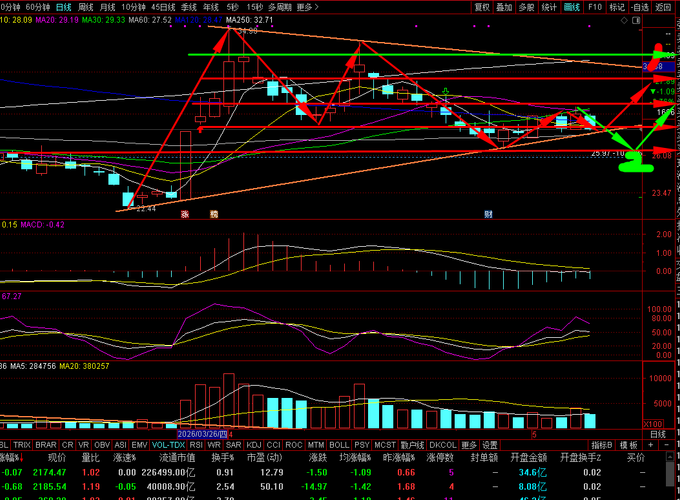Expand 更多 timeframe options
The height and width of the screenshot is (500, 680).
coord(307,7)
